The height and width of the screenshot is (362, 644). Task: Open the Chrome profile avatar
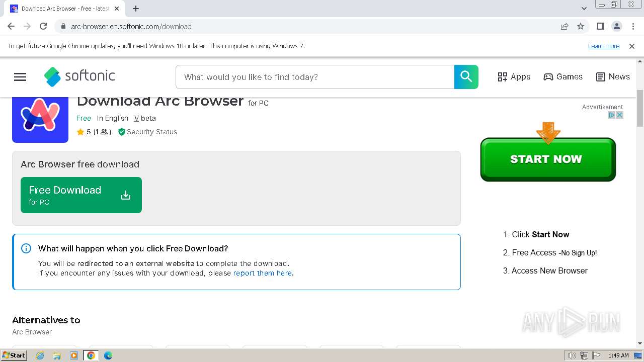[616, 26]
